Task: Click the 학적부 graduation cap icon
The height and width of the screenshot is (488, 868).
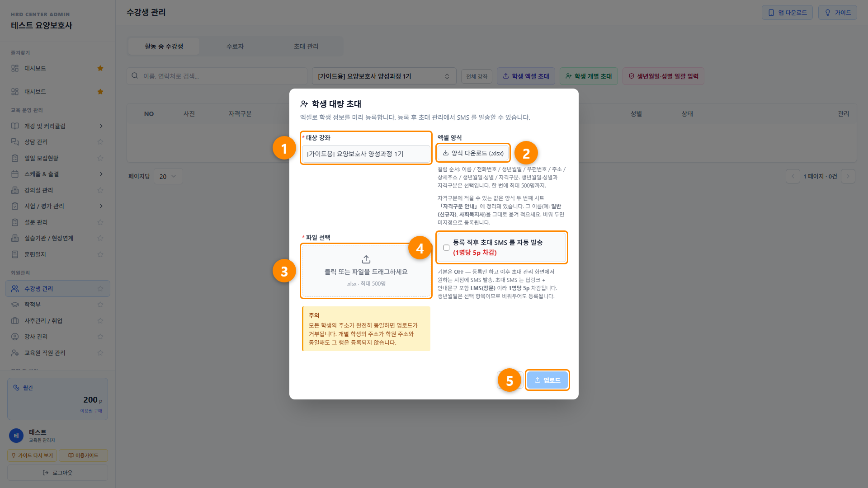Action: 15,305
